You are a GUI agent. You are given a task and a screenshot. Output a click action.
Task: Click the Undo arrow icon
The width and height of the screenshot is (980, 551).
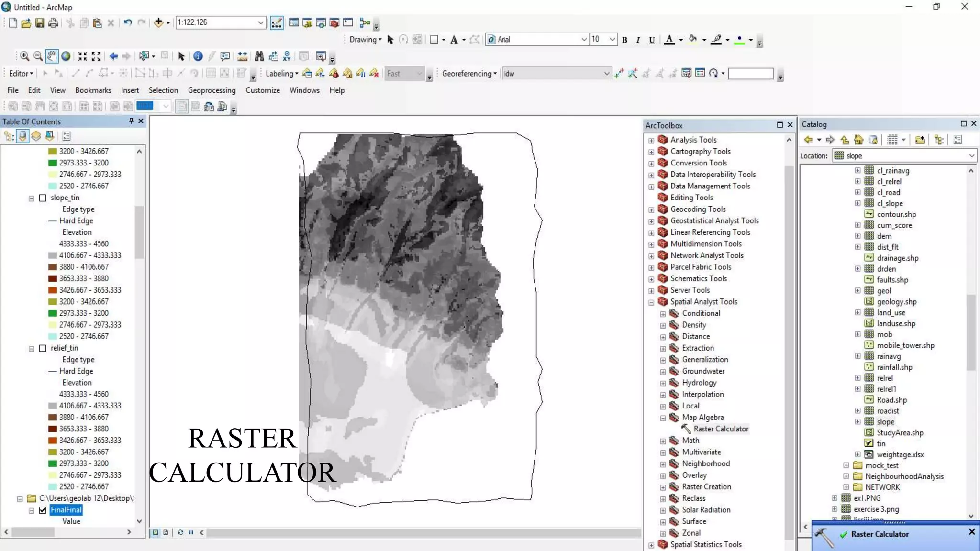(127, 22)
